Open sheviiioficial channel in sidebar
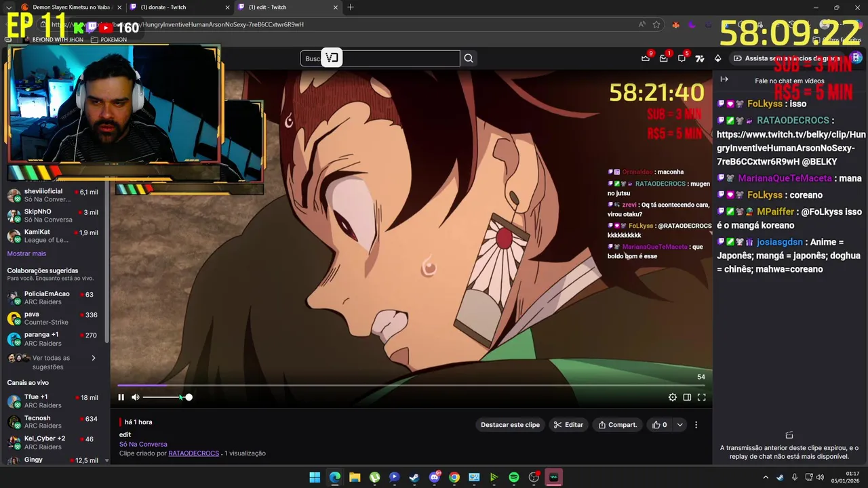Viewport: 868px width, 488px height. 53,195
